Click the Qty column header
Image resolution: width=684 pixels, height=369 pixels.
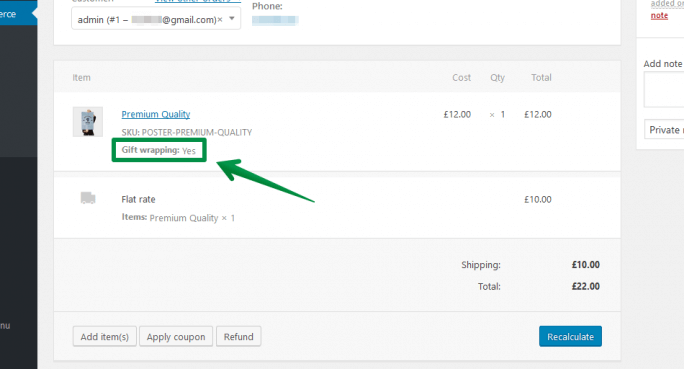(x=497, y=78)
